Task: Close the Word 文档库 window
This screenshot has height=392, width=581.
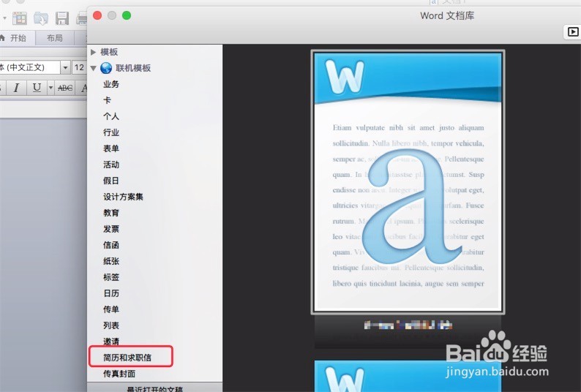Action: tap(97, 15)
